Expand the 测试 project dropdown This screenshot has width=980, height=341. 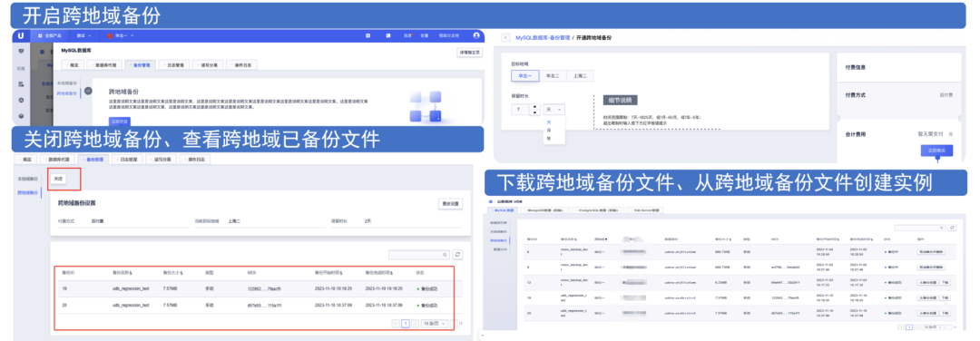coord(83,35)
